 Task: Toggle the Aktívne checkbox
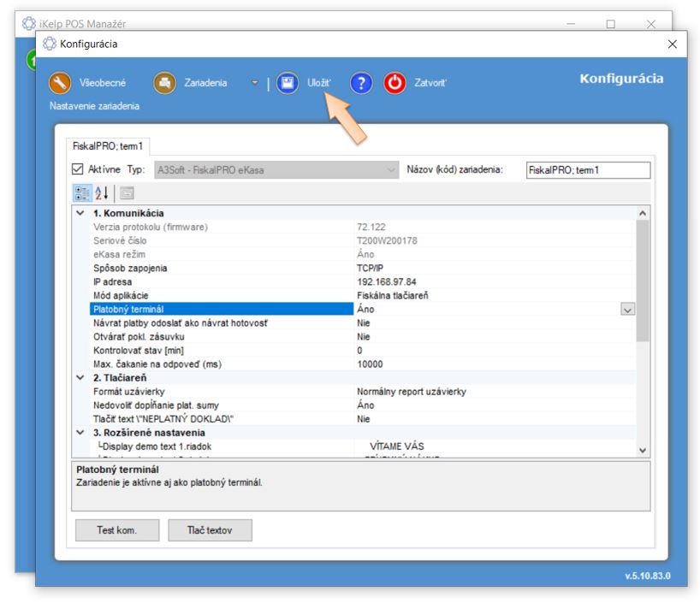pyautogui.click(x=78, y=169)
